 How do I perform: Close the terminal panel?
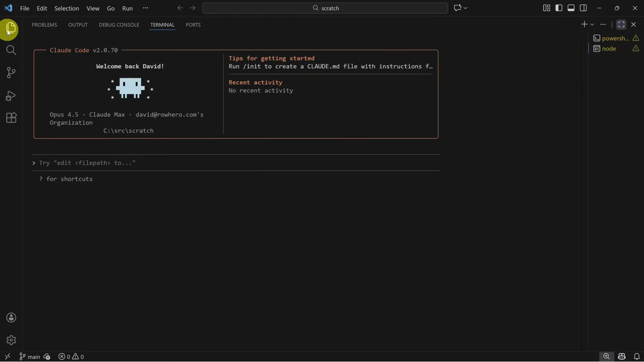[634, 25]
